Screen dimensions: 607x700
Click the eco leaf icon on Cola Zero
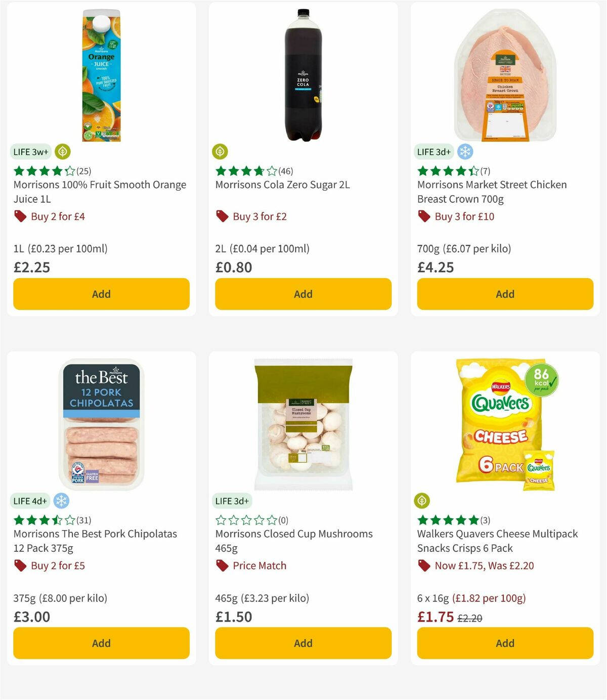220,151
